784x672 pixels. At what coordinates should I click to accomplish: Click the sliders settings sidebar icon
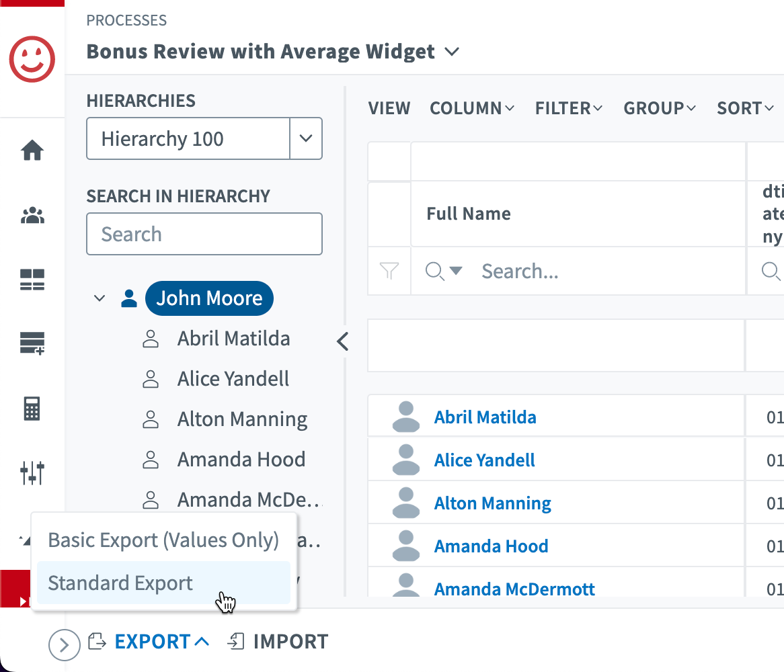32,473
